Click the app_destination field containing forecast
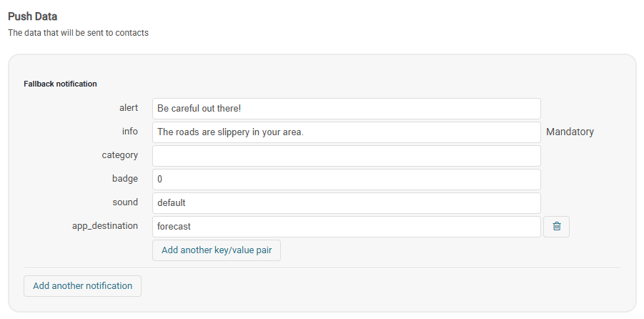This screenshot has width=644, height=319. point(346,227)
